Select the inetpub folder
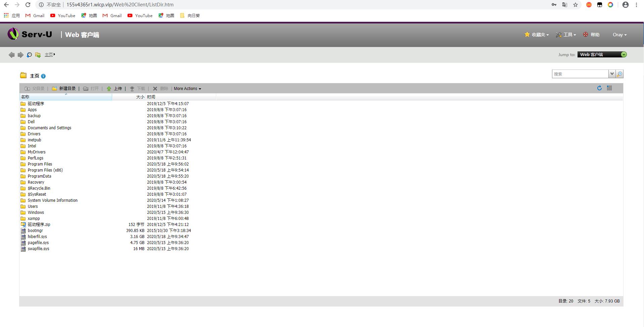 (x=35, y=140)
